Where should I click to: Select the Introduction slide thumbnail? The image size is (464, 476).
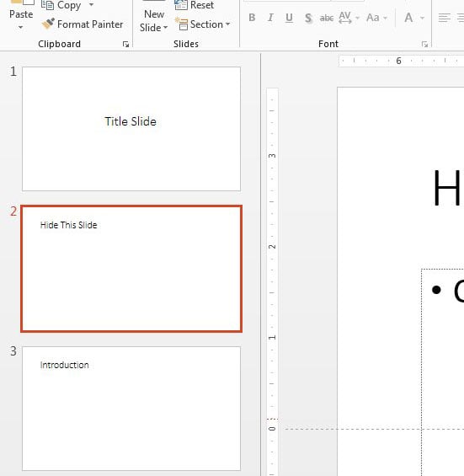point(131,409)
